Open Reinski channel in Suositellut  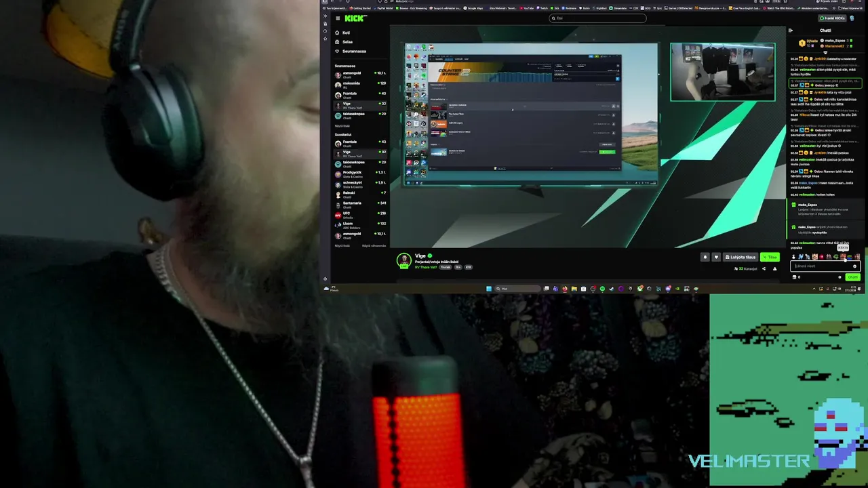click(360, 194)
